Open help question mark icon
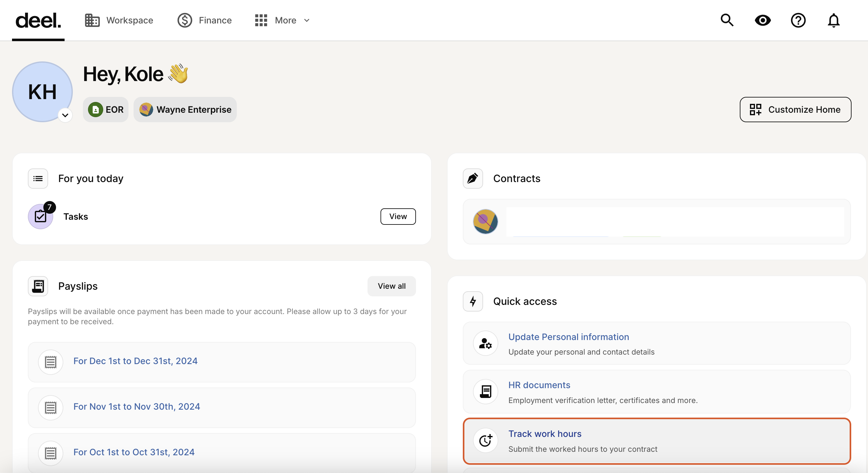Screen dimensions: 868x473 coord(798,20)
